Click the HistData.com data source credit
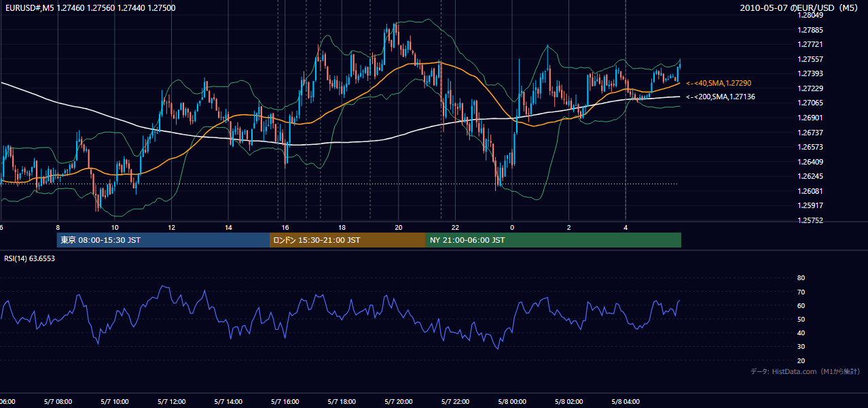Viewport: 868px width, 408px height. click(805, 371)
